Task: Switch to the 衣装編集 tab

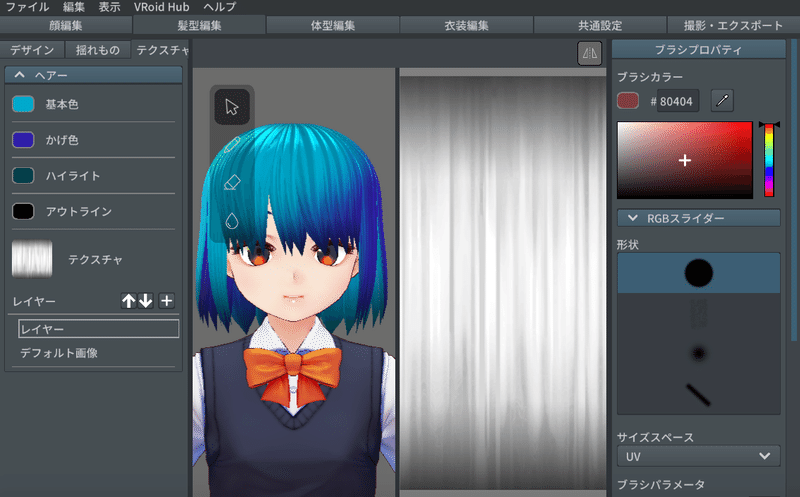Action: click(x=466, y=25)
